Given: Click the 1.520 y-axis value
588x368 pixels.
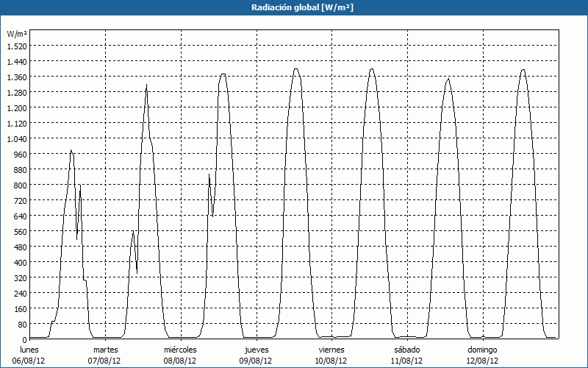Looking at the screenshot, I should click(x=15, y=46).
